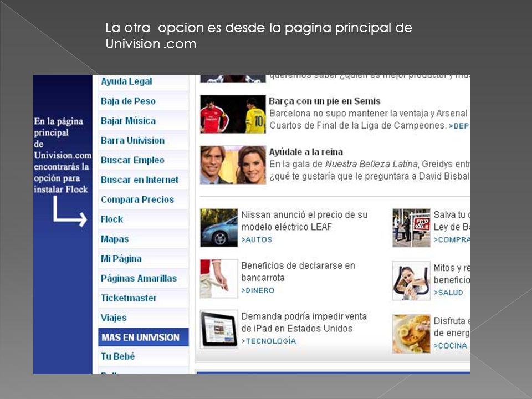Go to the AUTOS section link
The image size is (532, 399).
click(x=257, y=240)
